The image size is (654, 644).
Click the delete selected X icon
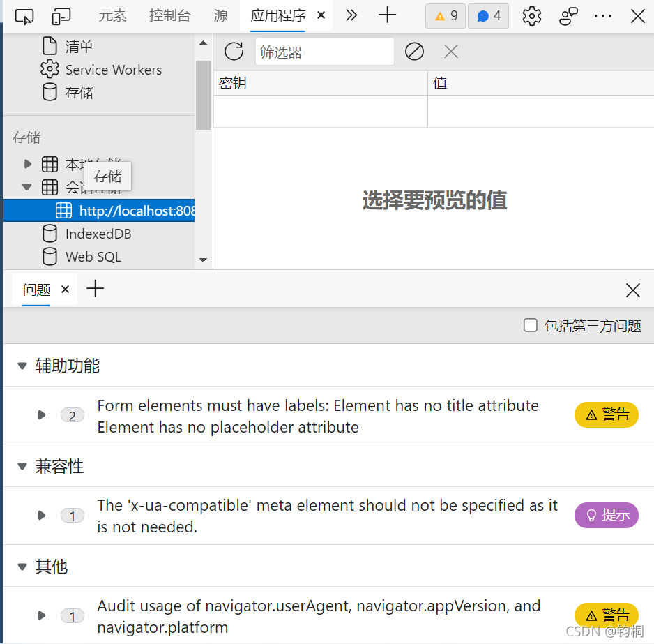pyautogui.click(x=451, y=51)
